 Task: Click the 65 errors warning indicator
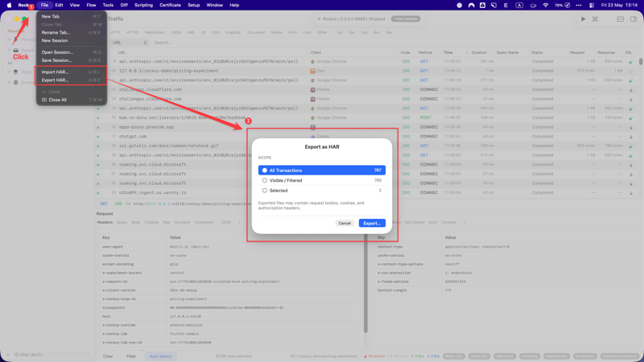pos(374,356)
